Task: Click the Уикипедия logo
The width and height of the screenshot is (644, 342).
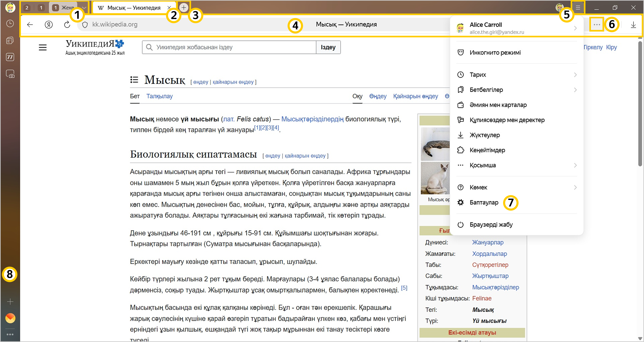Action: pyautogui.click(x=95, y=47)
